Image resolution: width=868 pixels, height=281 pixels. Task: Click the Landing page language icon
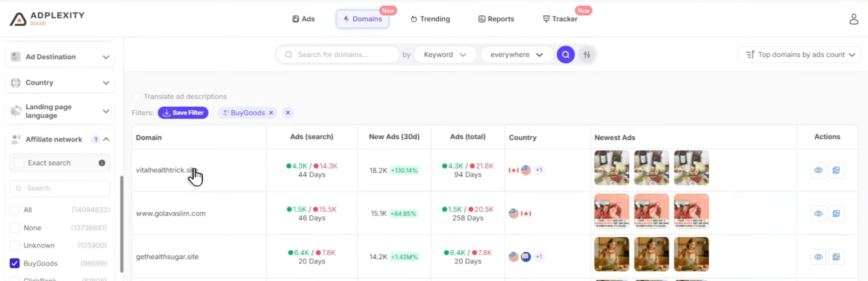[16, 111]
